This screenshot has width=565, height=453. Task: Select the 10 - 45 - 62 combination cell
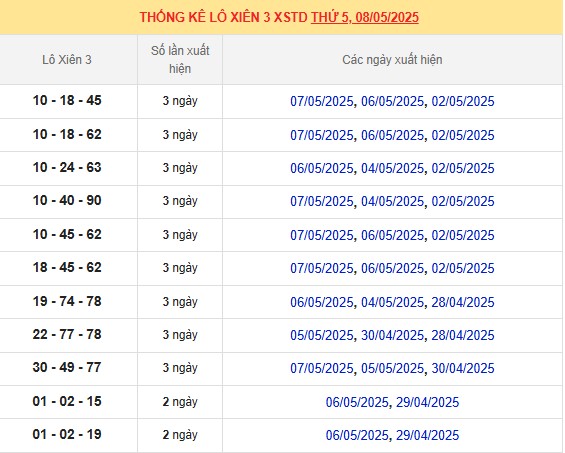click(67, 235)
